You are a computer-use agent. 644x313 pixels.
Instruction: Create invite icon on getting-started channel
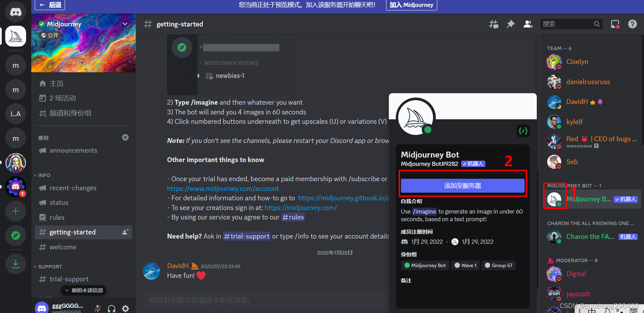125,232
